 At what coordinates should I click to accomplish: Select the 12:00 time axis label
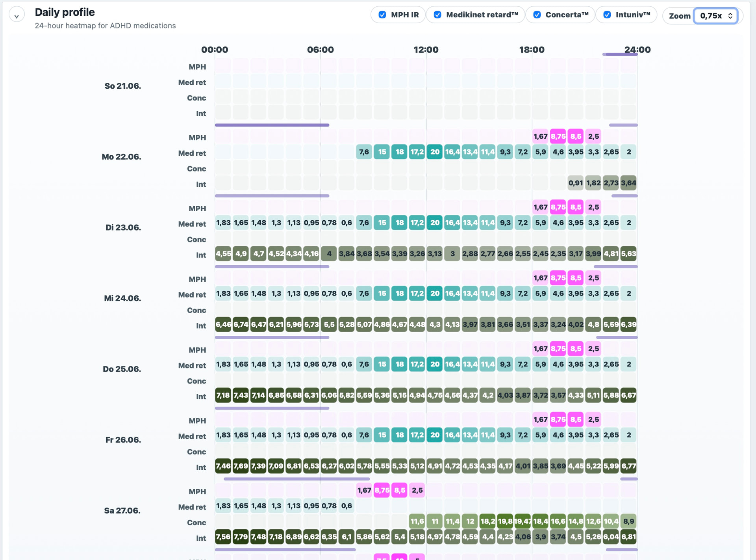coord(426,50)
